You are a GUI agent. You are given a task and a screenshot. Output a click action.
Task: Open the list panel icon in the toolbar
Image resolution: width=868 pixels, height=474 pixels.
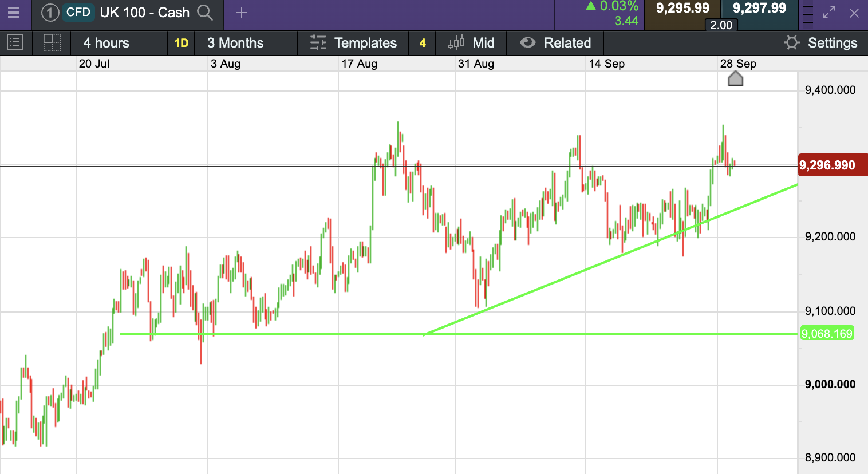pos(15,43)
